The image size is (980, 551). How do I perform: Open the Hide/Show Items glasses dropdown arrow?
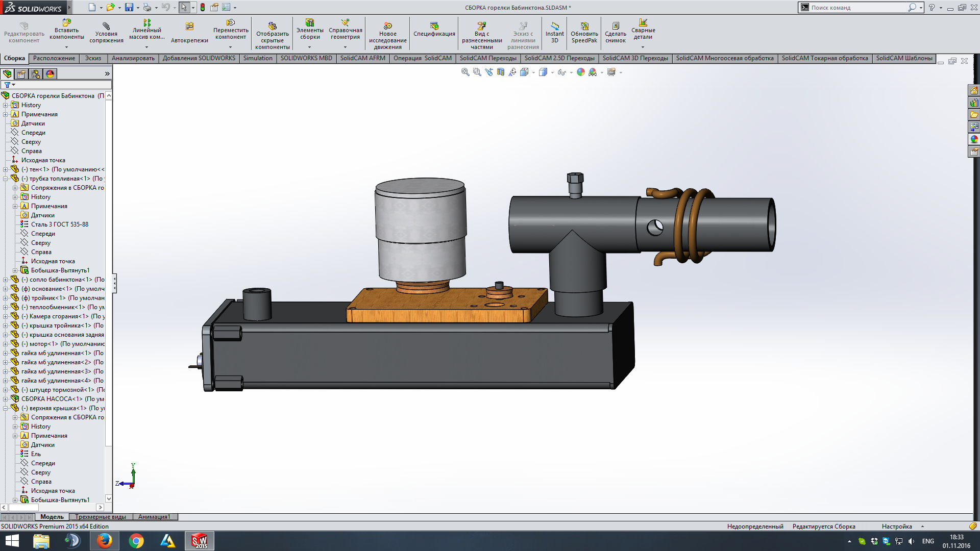pos(571,72)
